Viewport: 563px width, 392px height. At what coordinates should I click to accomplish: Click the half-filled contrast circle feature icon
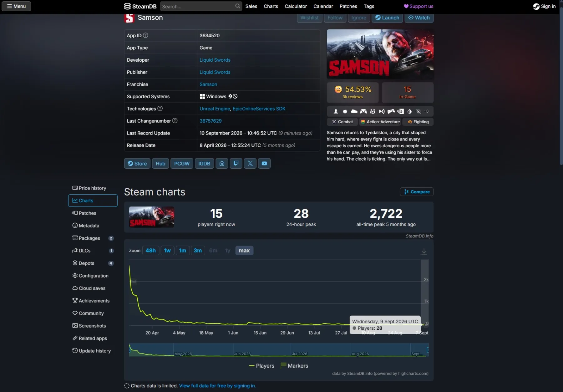point(409,111)
